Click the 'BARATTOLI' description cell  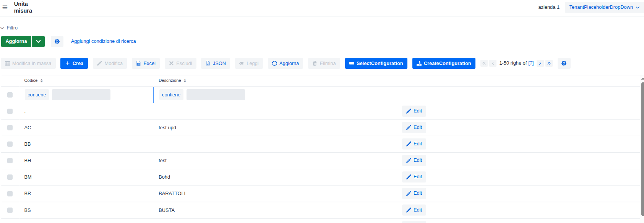[x=172, y=194]
